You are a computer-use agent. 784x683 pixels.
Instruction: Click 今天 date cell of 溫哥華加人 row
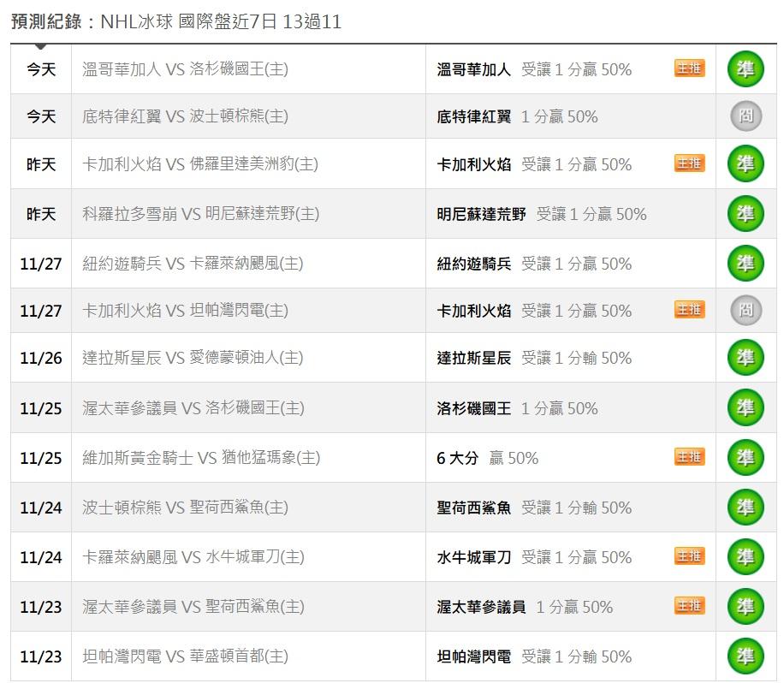(41, 69)
